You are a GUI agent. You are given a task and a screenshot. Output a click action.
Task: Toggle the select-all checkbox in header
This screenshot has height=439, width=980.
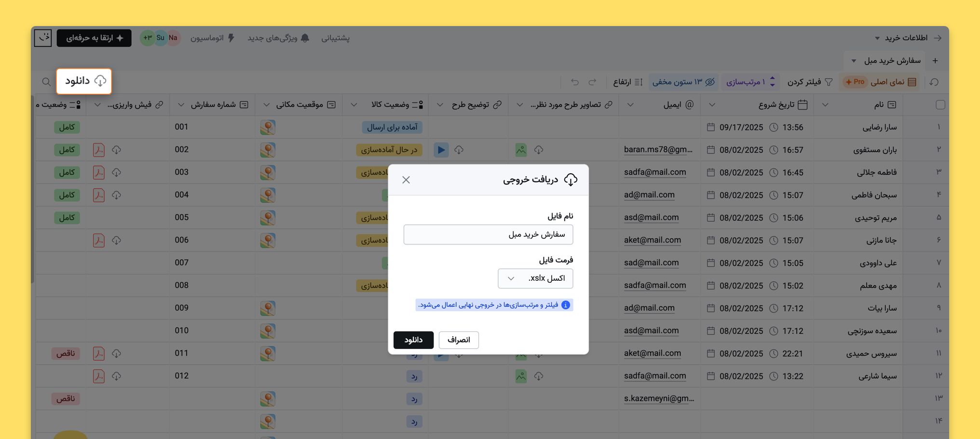[x=940, y=105]
